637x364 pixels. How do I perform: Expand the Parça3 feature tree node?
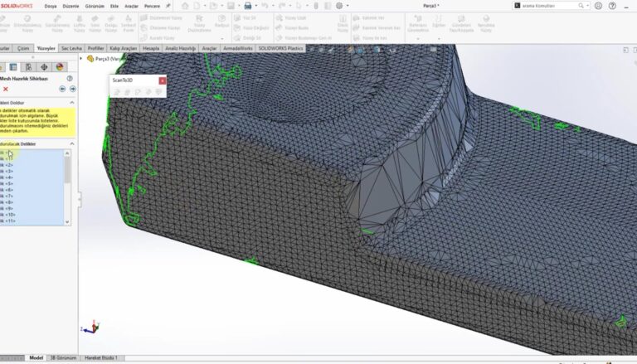[81, 59]
